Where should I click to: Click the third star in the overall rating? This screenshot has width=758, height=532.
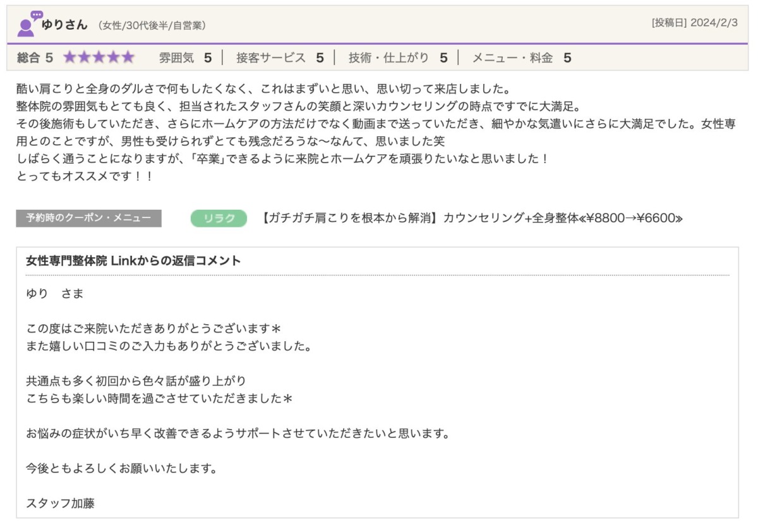(99, 58)
